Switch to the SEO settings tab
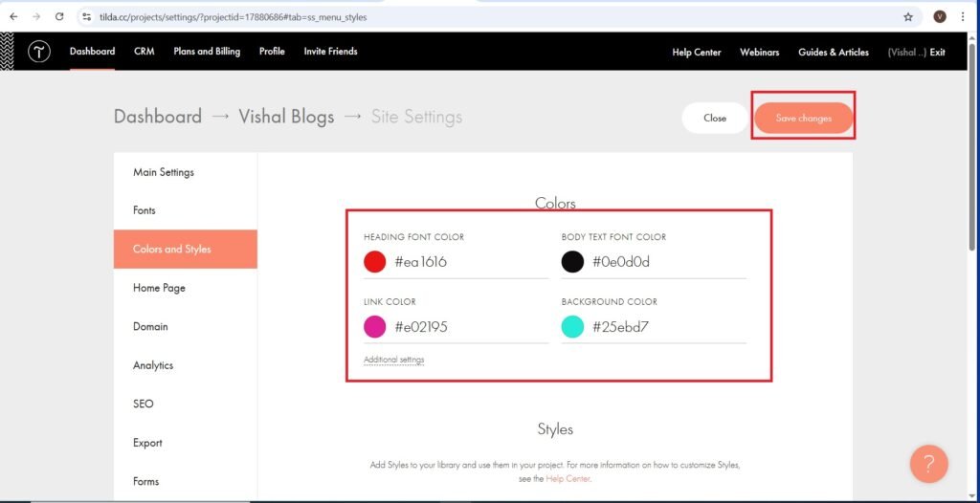This screenshot has height=503, width=980. (x=144, y=404)
